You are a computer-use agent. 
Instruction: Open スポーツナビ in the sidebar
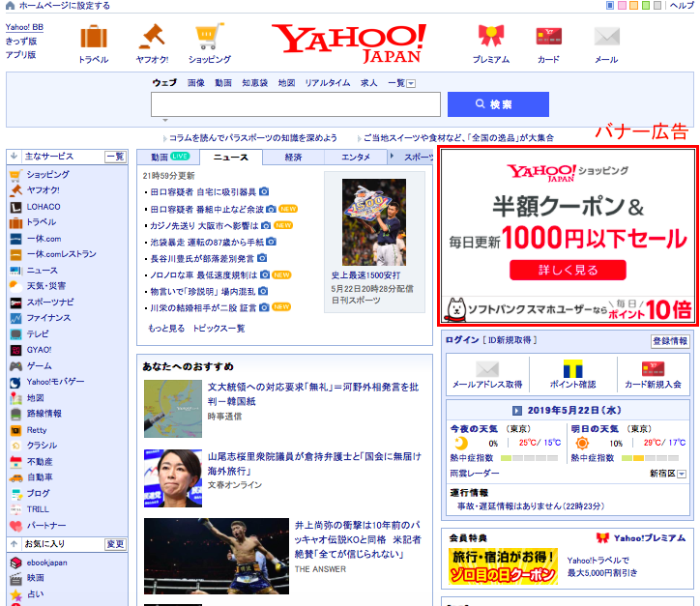tap(50, 303)
